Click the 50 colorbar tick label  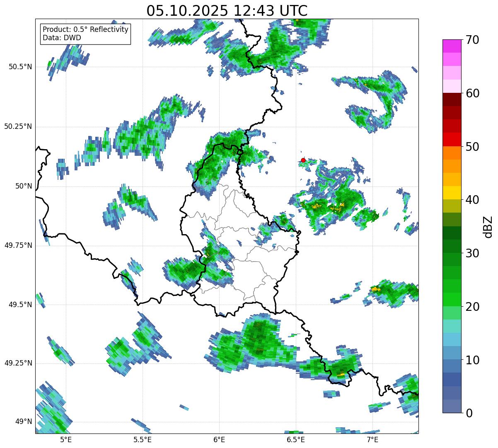[x=472, y=147]
